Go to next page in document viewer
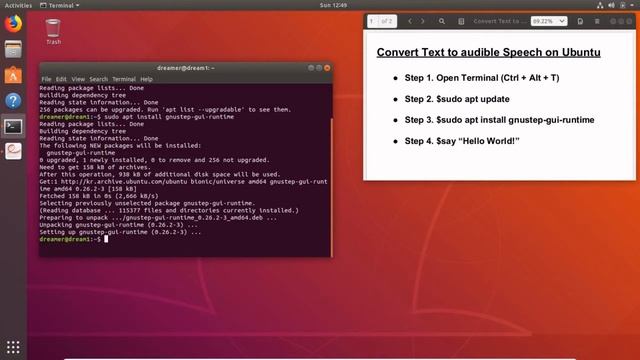 coord(423,21)
